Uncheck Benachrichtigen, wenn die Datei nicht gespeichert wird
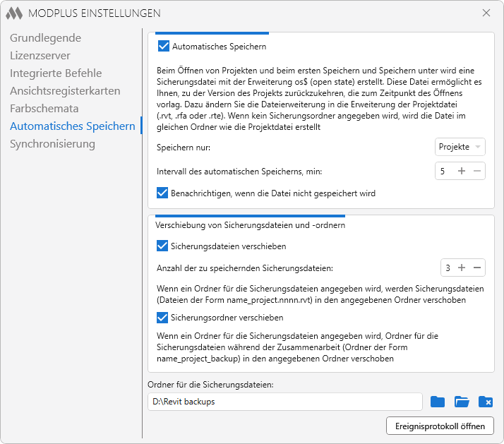Viewport: 504px width, 444px height. [x=162, y=193]
